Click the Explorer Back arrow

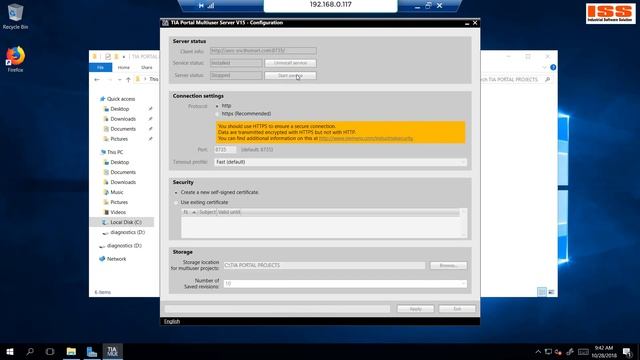coord(97,80)
